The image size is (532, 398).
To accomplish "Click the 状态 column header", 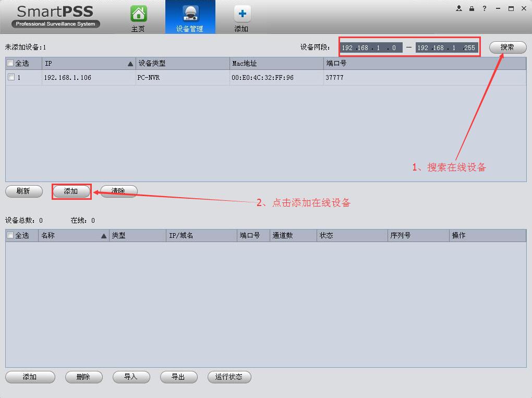I will pyautogui.click(x=352, y=235).
